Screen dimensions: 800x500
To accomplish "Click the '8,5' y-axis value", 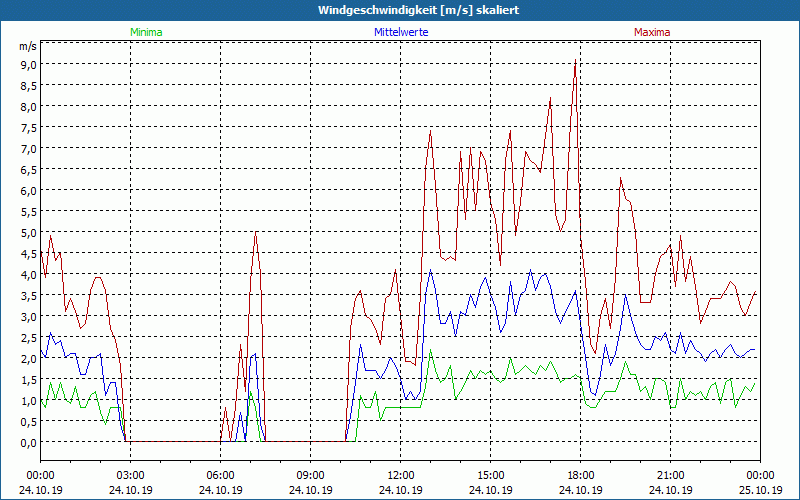I will point(28,86).
